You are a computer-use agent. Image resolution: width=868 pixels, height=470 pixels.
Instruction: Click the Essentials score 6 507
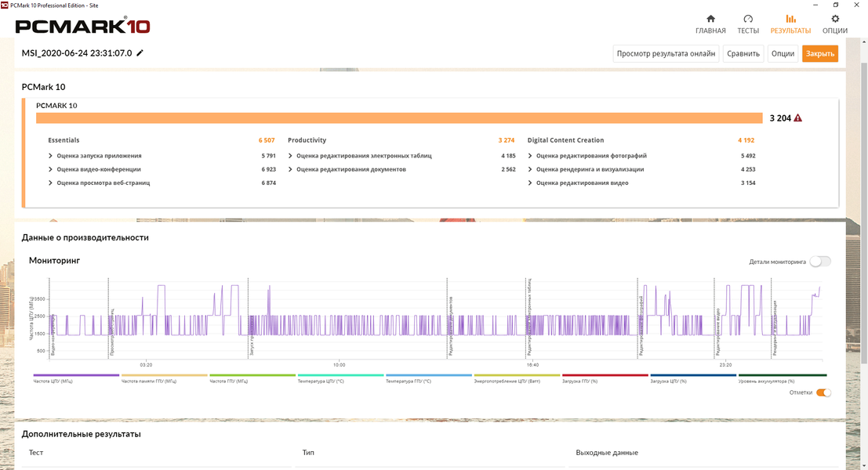[x=267, y=140]
